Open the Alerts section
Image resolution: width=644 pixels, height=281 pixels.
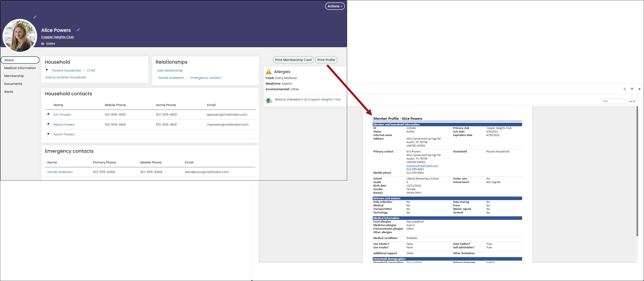tap(9, 92)
